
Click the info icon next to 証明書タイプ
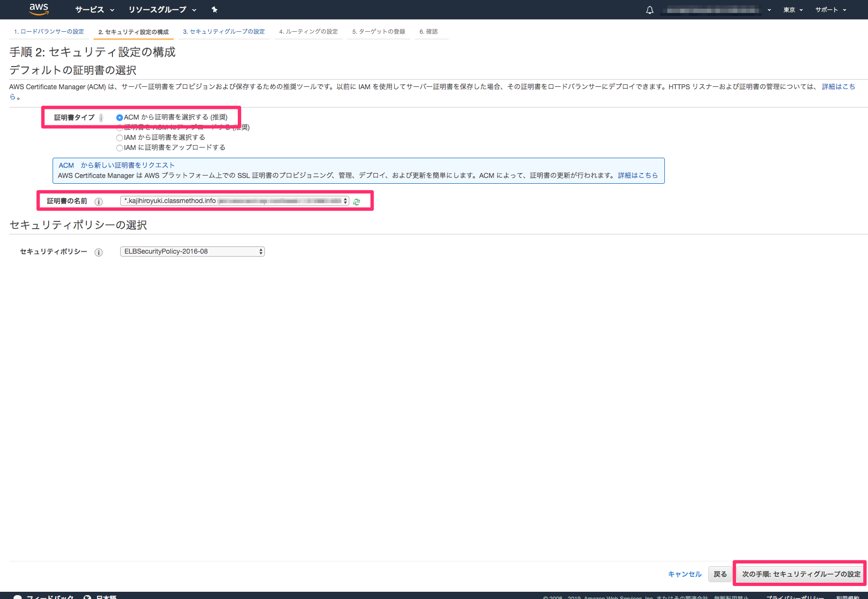pos(101,117)
